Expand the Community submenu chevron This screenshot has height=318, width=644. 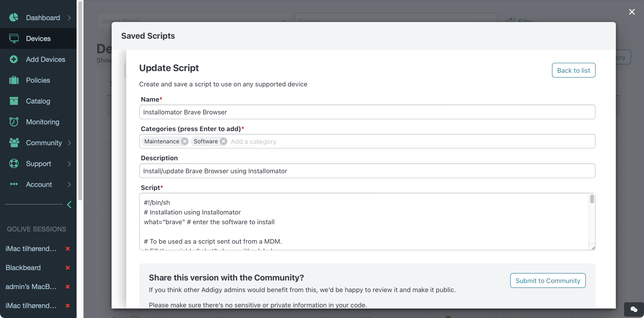pos(69,143)
